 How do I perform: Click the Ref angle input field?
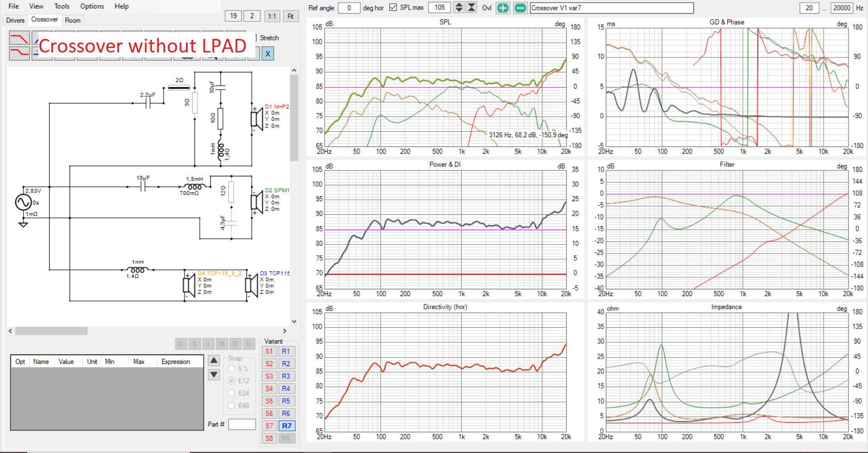[x=349, y=8]
